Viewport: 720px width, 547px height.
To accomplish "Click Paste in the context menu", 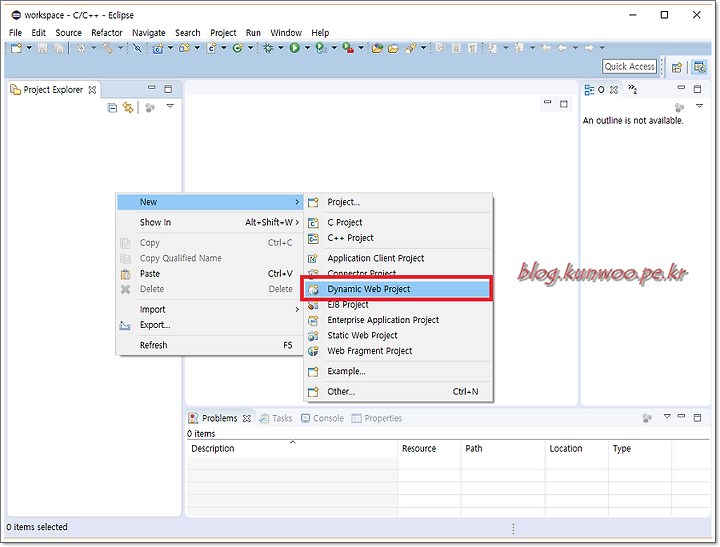I will click(210, 274).
